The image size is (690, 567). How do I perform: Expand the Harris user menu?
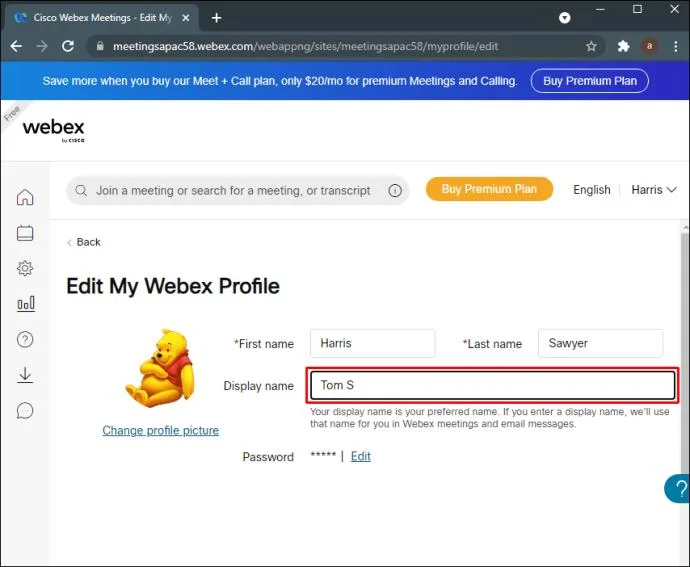coord(653,190)
